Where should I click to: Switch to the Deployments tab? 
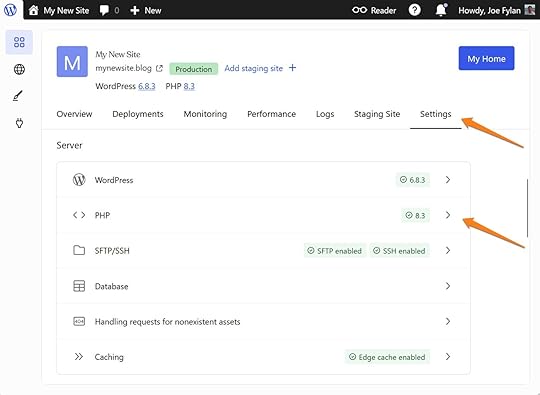pos(138,114)
